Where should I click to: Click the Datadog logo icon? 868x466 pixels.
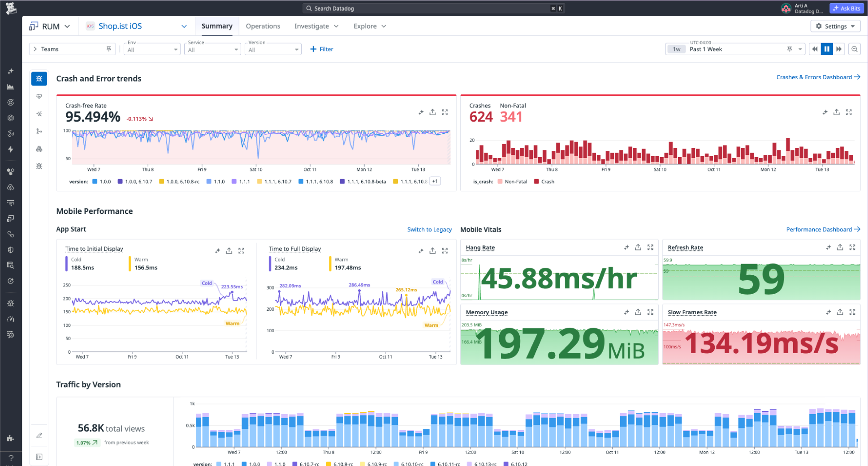click(11, 8)
